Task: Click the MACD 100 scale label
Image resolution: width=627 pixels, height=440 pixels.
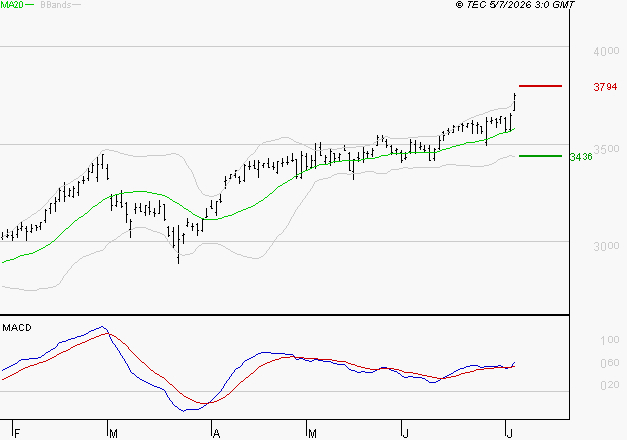Action: [x=610, y=340]
